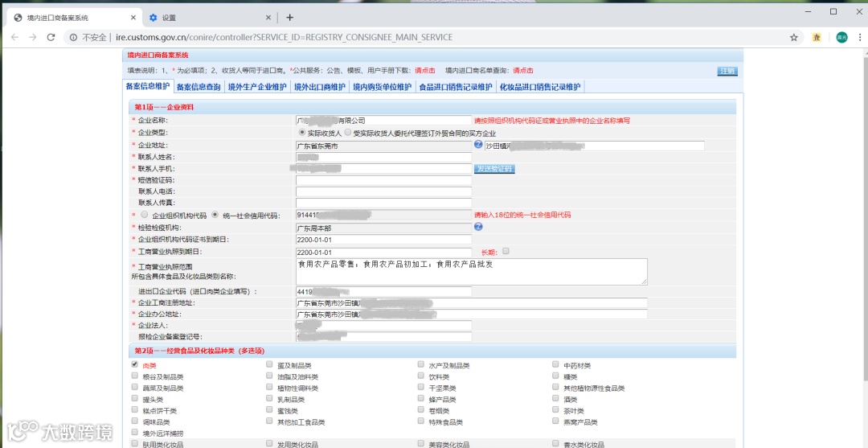
Task: Click the 进出口企业代码 input field
Action: tap(383, 291)
